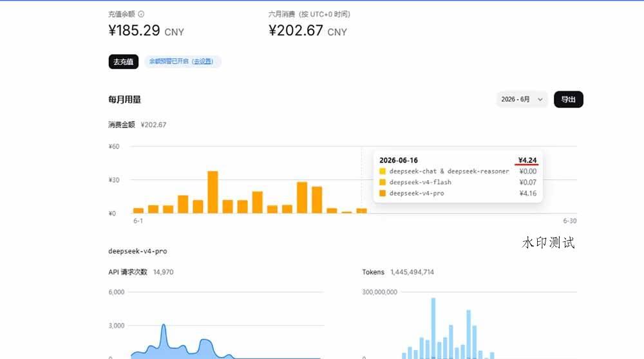Screen dimensions: 644x359
Task: Click the 6,000 axis label on API chart
Action: tap(116, 292)
